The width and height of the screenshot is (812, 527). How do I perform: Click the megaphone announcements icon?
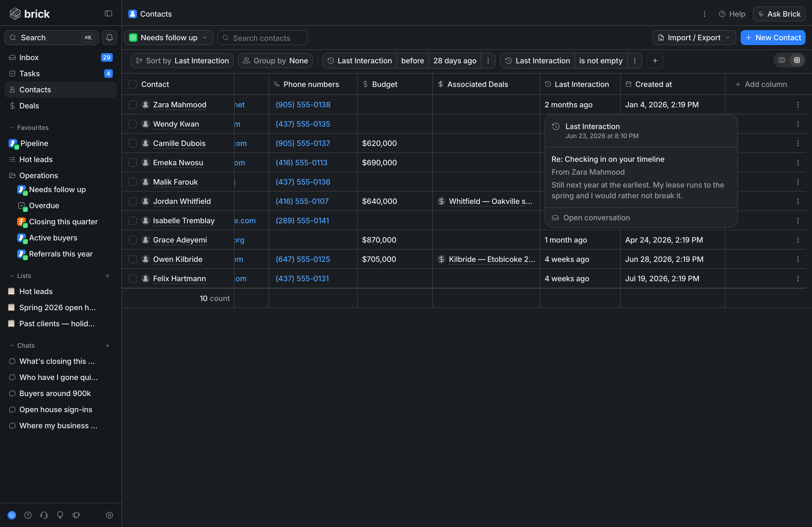76,515
